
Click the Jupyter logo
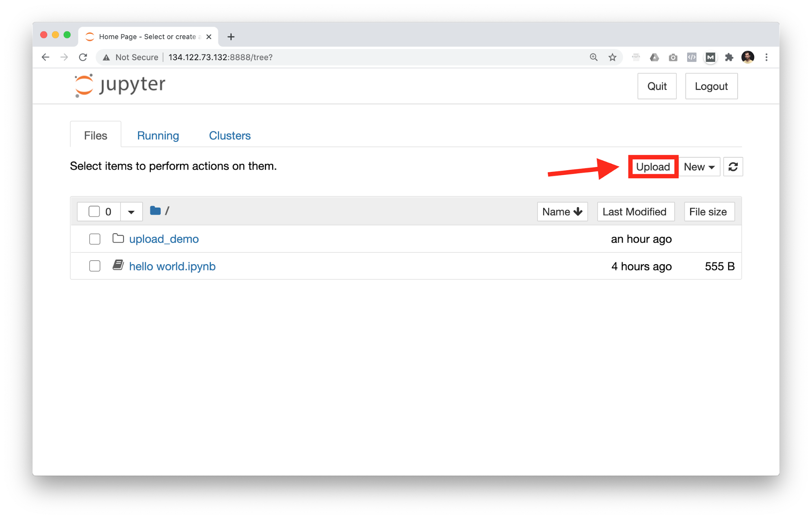coord(120,85)
